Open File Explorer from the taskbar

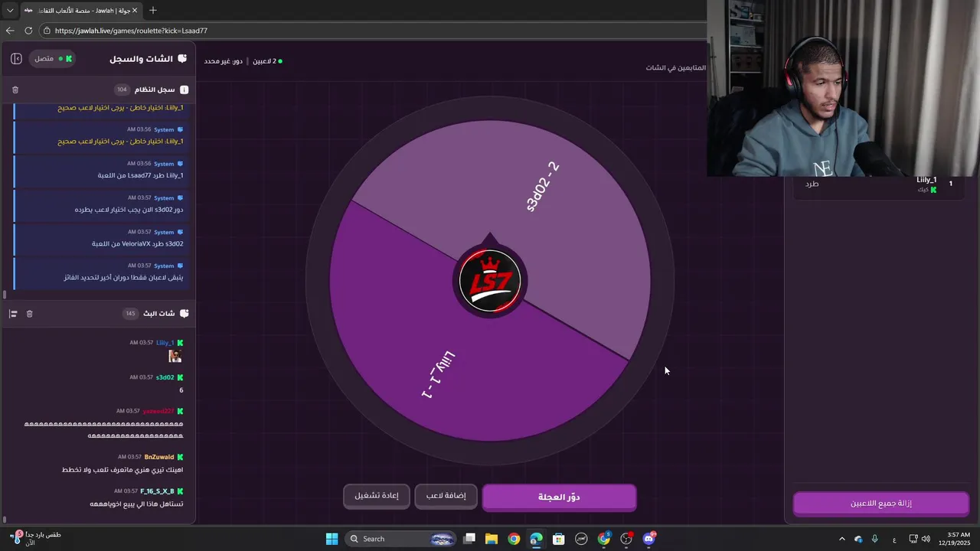[492, 539]
